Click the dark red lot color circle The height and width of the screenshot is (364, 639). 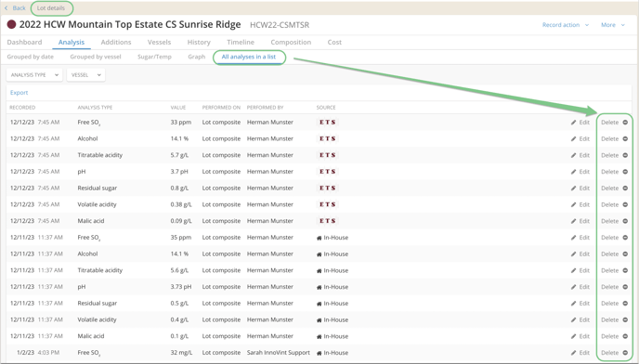pyautogui.click(x=11, y=24)
